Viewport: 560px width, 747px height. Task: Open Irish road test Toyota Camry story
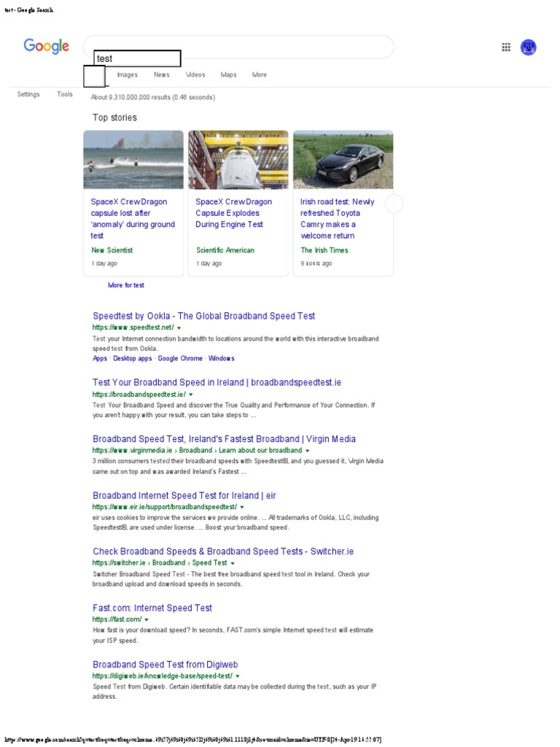pyautogui.click(x=337, y=219)
